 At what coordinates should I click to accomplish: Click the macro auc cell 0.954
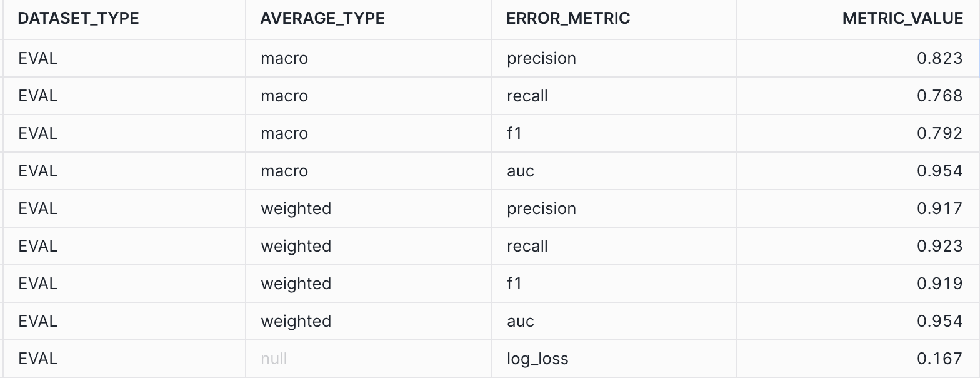[939, 171]
